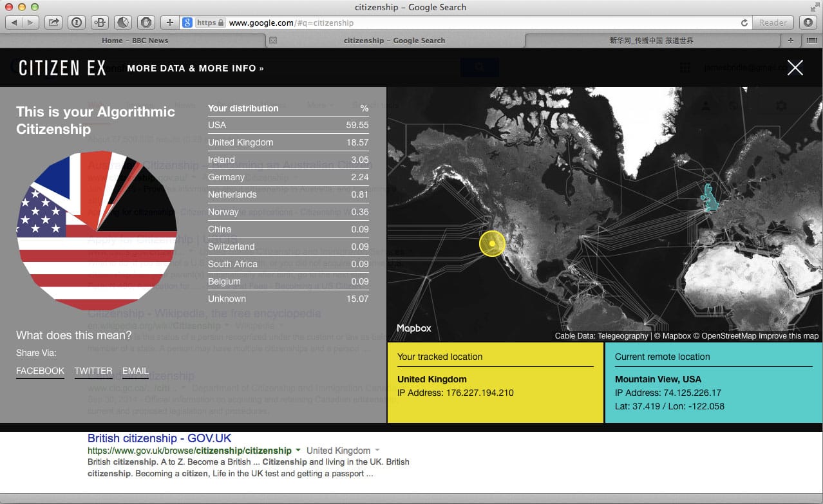Image resolution: width=823 pixels, height=504 pixels.
Task: Select the South Africa distribution row
Action: pos(289,264)
